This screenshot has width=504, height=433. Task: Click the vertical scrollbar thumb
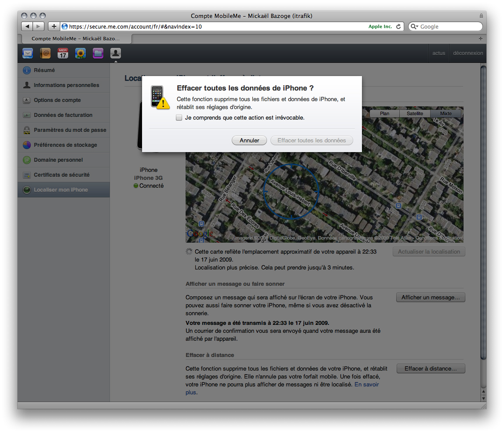click(483, 212)
